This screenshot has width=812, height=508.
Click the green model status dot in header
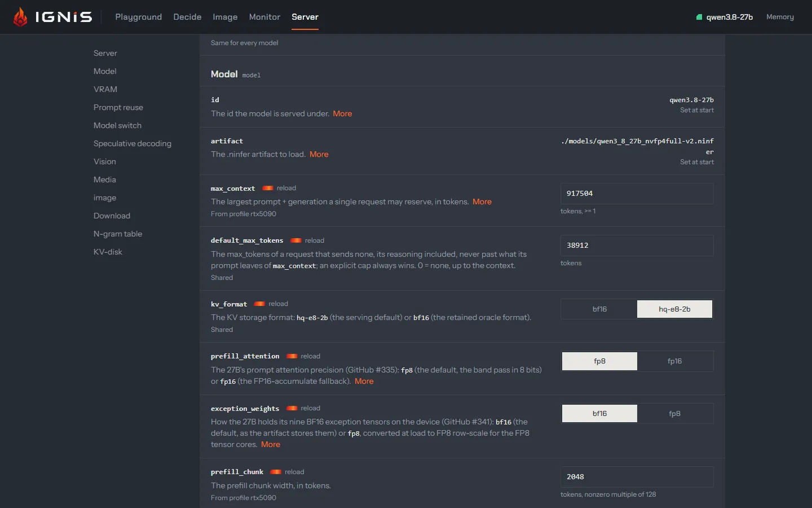pos(699,17)
